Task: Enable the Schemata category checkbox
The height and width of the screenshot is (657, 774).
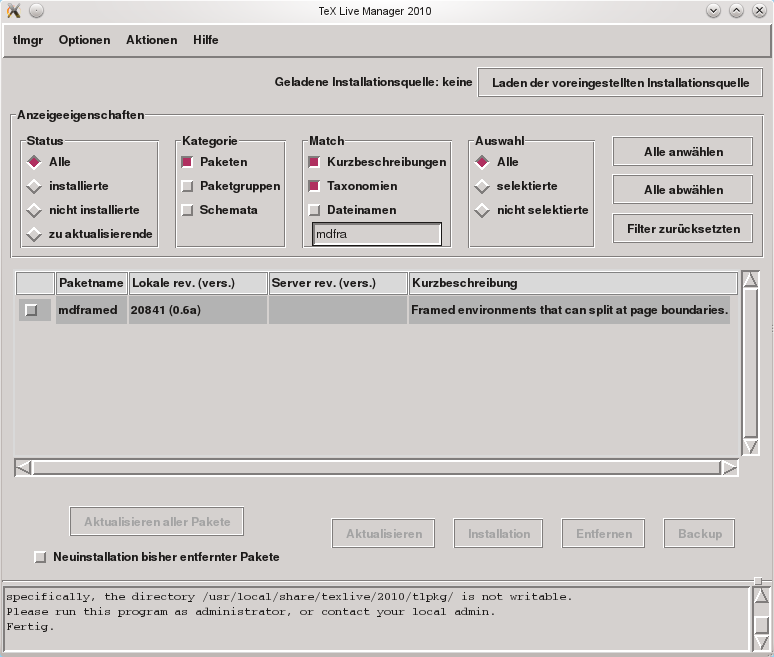Action: (x=187, y=210)
